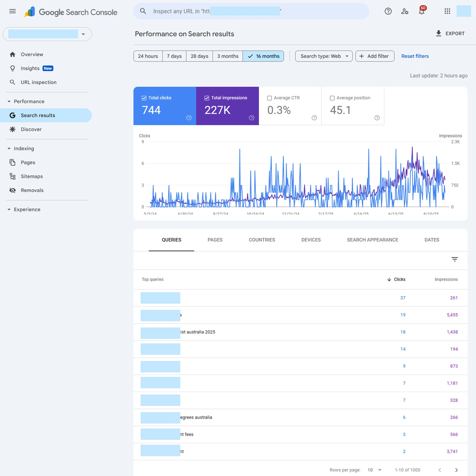Open the Google apps grid

(447, 11)
